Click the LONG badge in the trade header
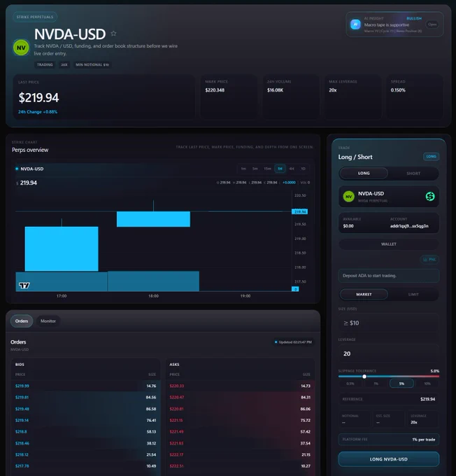456x476 pixels. (x=431, y=156)
